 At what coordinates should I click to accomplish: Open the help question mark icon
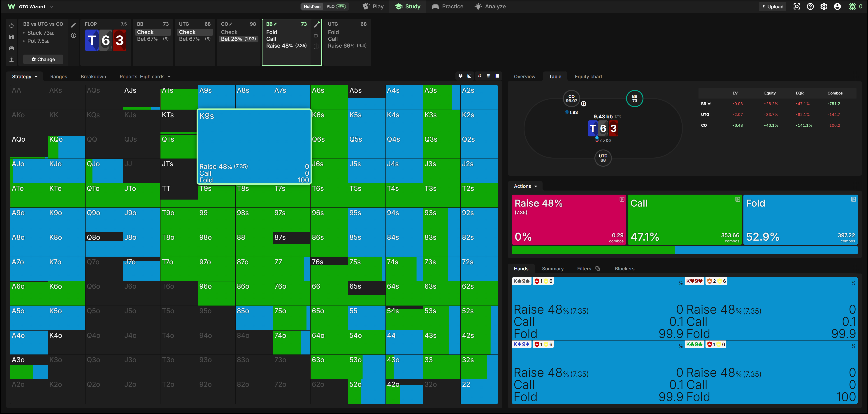pyautogui.click(x=810, y=6)
